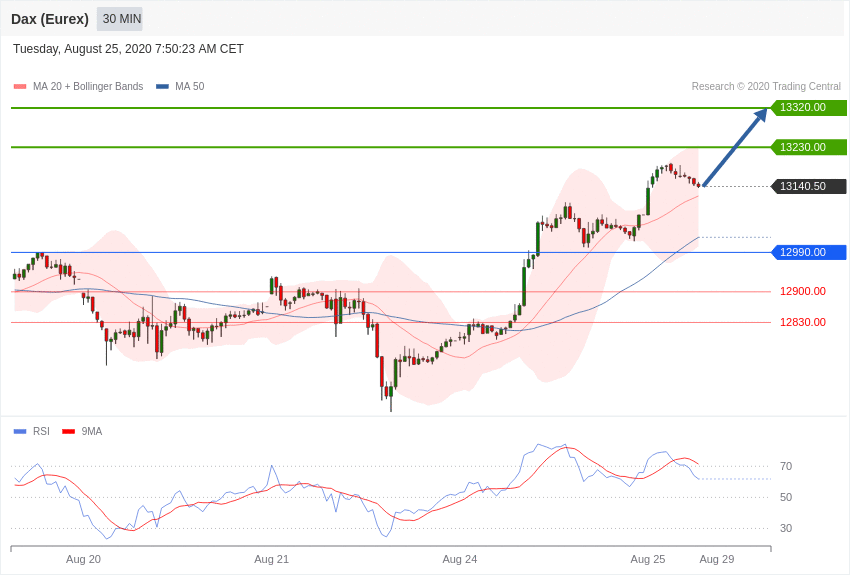Click the 9MA legend label

coord(92,432)
